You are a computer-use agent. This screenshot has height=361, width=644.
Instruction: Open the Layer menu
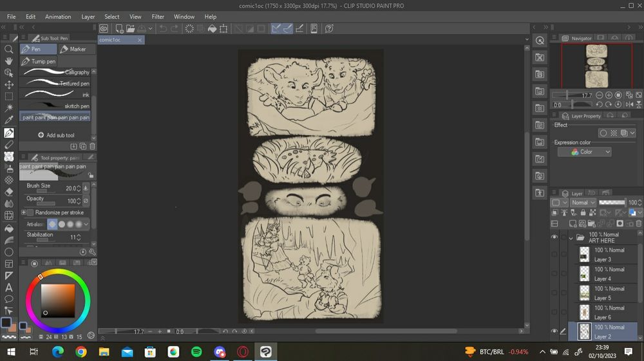coord(88,17)
